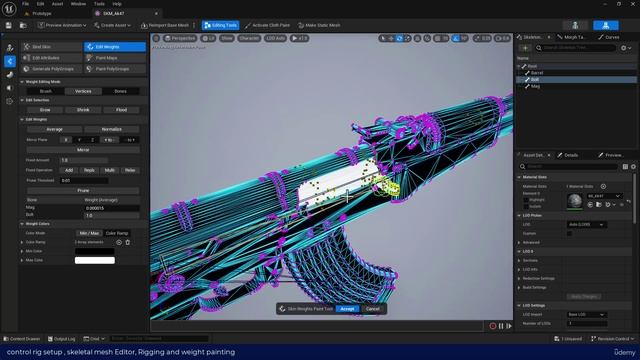Viewport: 640px width, 360px height.
Task: Click the add Color Ramp element icon
Action: 119,242
